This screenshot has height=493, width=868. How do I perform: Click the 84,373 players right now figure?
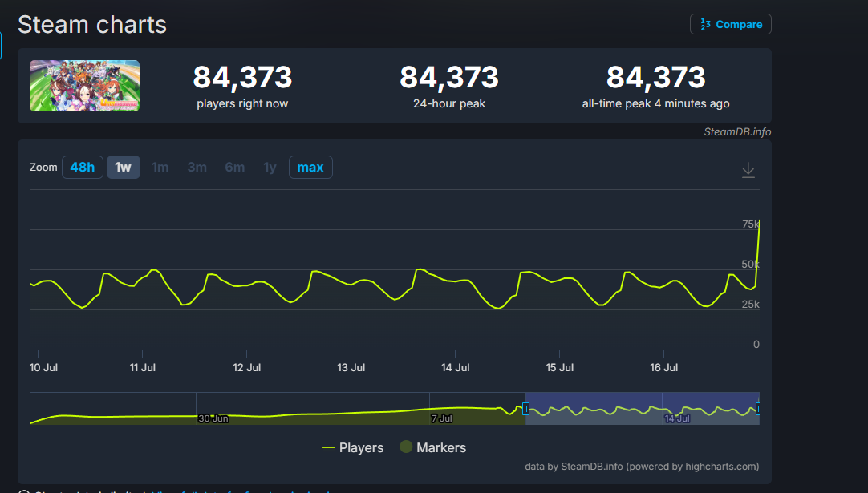(x=242, y=77)
